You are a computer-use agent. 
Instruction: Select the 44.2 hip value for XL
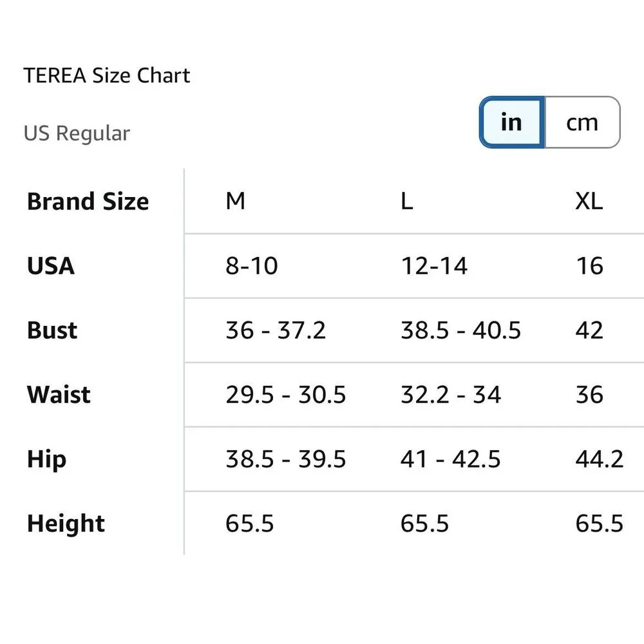tap(600, 459)
